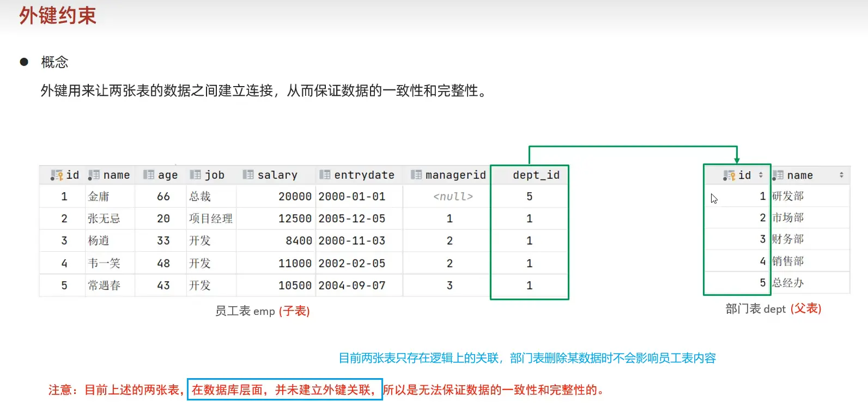
Task: Click the key icon in emp id header
Action: [x=57, y=175]
